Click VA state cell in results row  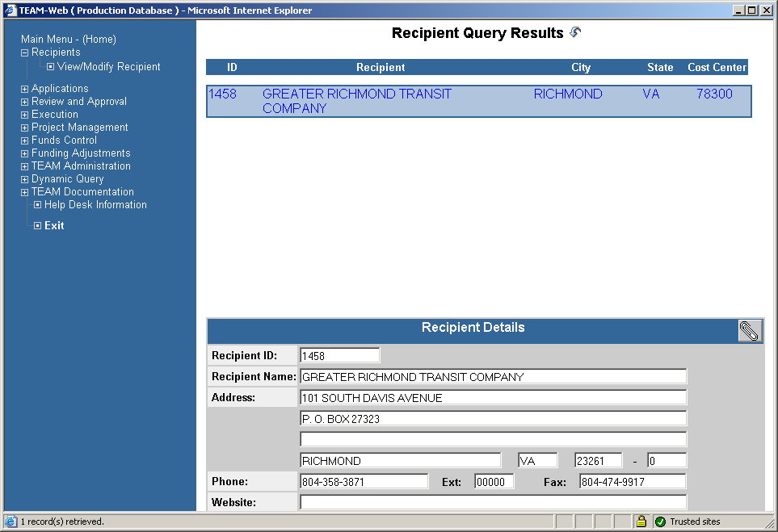pyautogui.click(x=651, y=94)
